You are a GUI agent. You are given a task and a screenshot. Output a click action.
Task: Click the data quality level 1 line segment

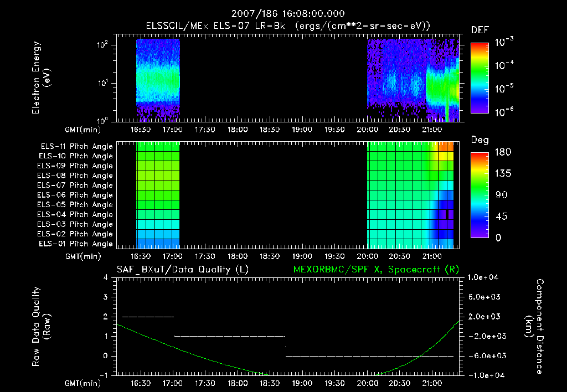pos(230,336)
